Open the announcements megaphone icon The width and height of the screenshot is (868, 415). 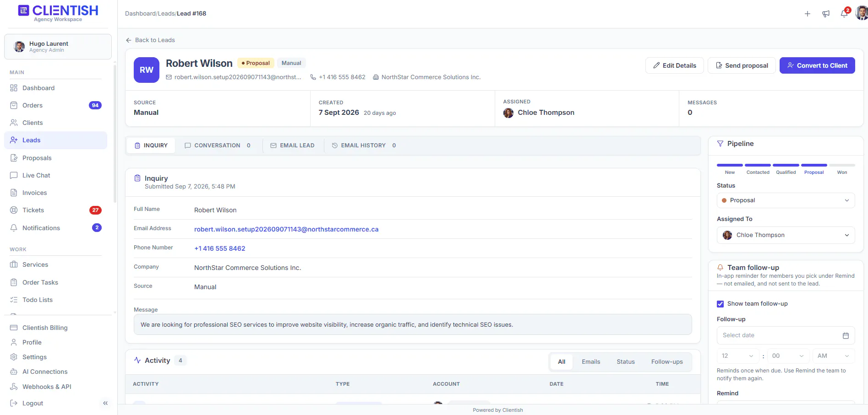tap(826, 14)
